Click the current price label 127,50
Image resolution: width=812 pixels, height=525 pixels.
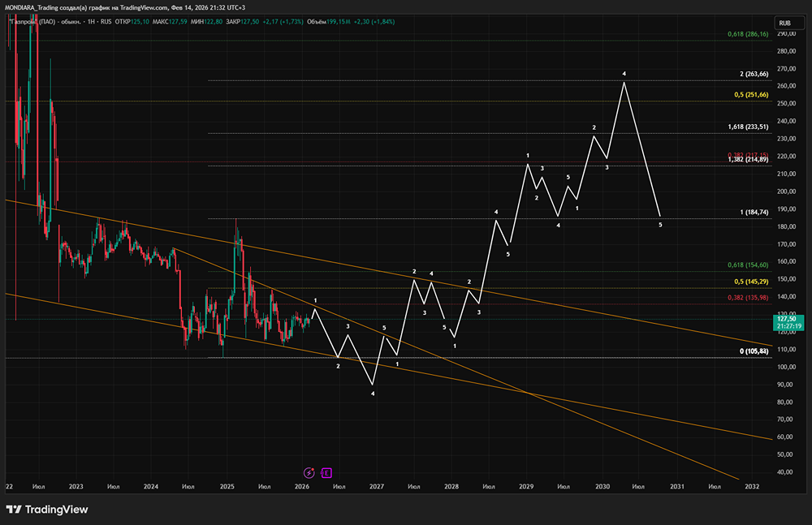point(784,321)
